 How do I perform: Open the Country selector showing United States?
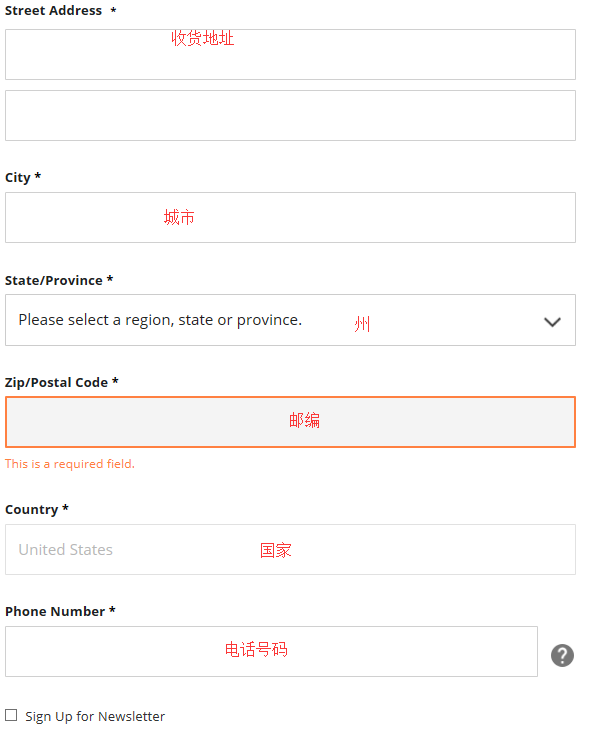tap(290, 549)
